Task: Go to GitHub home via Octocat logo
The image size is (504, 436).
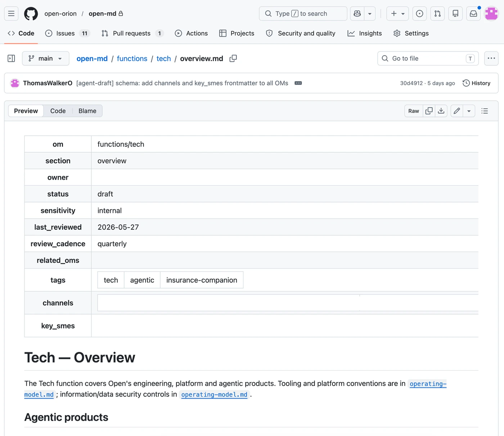Action: click(x=31, y=14)
